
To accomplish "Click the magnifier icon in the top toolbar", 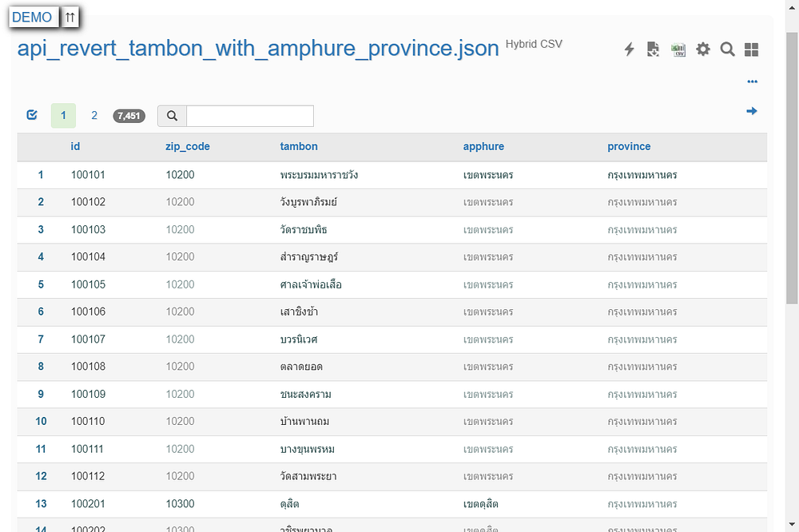I will [727, 50].
